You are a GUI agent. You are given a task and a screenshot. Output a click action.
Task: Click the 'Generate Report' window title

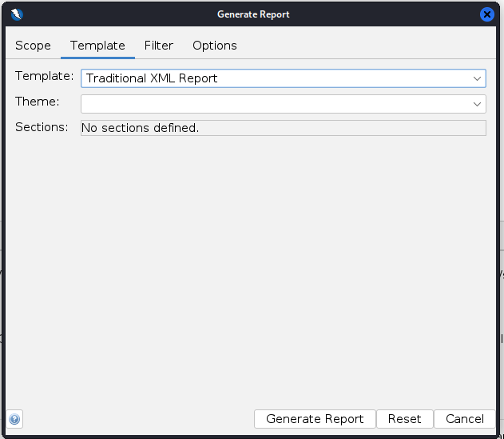tap(253, 14)
